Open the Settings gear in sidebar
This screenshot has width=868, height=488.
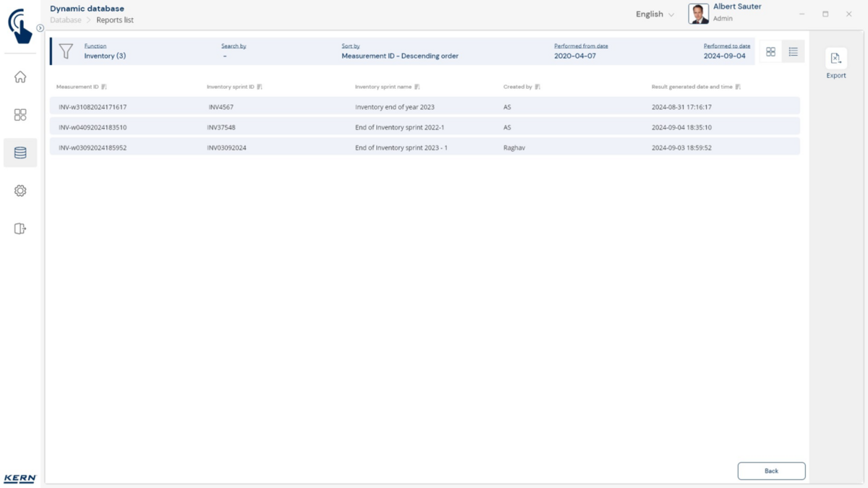(20, 191)
